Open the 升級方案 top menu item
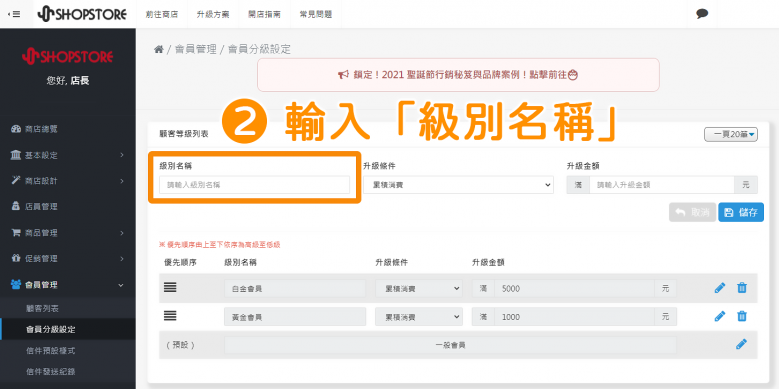779x389 pixels. [213, 14]
